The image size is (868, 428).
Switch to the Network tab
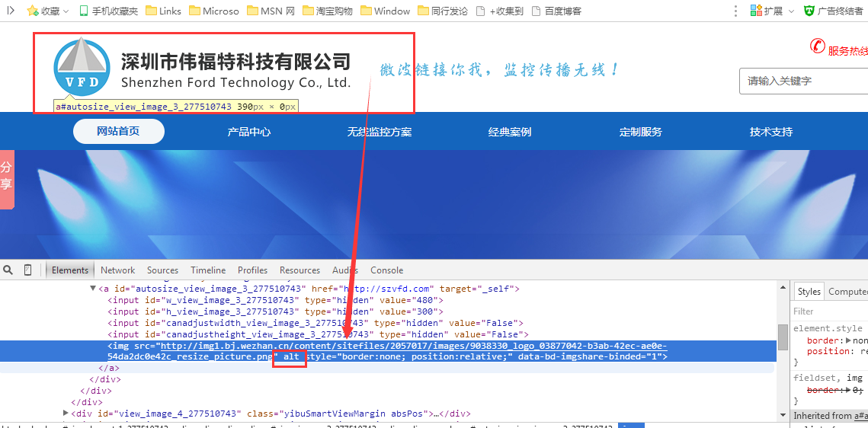point(117,270)
